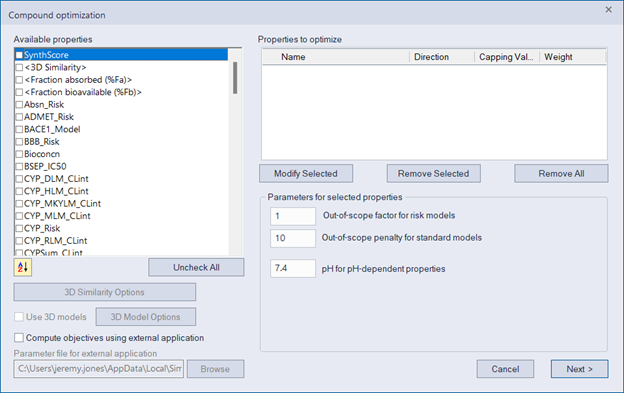
Task: Select the ADMET_Risk checkbox
Action: [19, 117]
